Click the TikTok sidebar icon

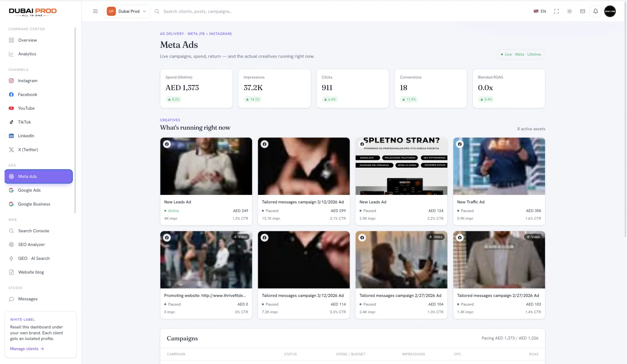[11, 122]
